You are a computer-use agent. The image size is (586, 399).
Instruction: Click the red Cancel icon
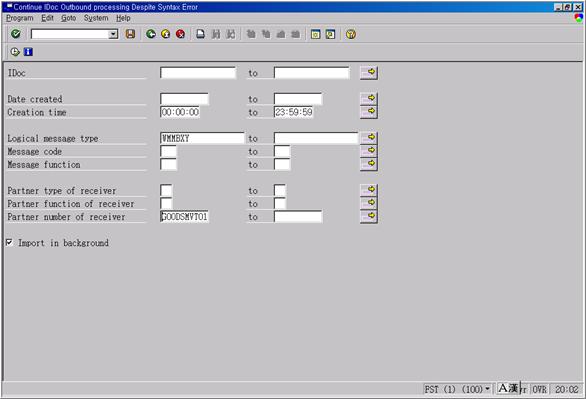(x=181, y=34)
